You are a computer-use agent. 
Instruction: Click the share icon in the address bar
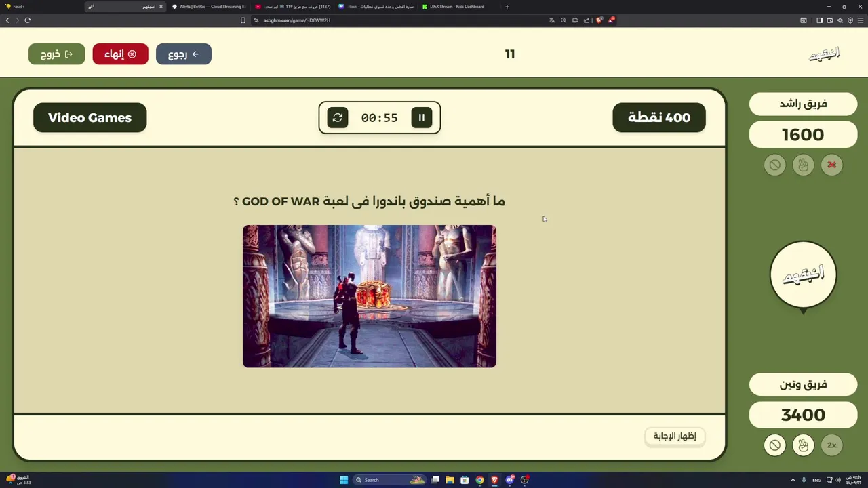tap(587, 20)
